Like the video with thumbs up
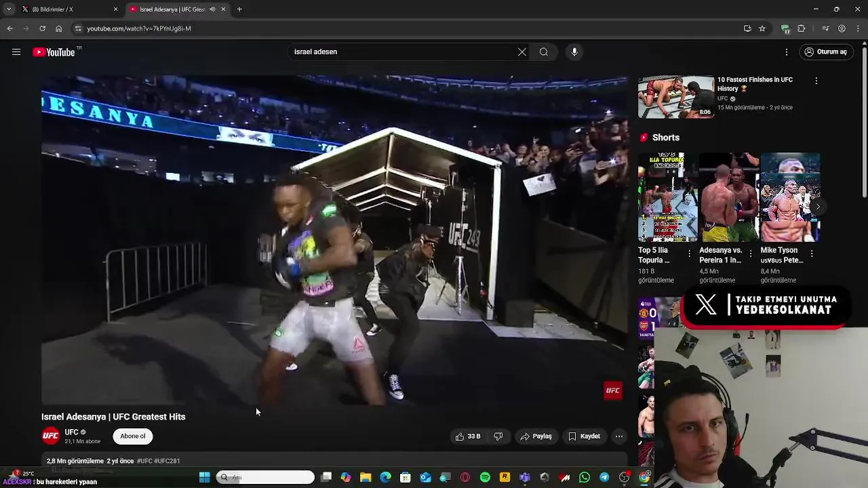This screenshot has height=488, width=868. pos(468,436)
